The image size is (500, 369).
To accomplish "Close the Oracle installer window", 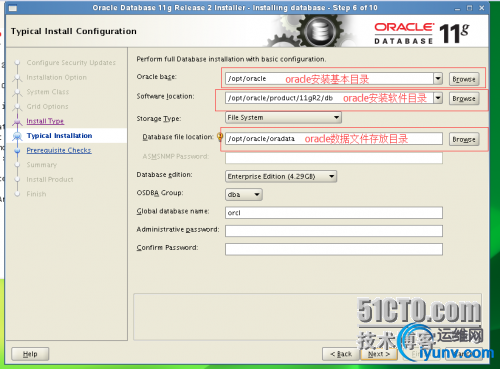I will pyautogui.click(x=482, y=8).
